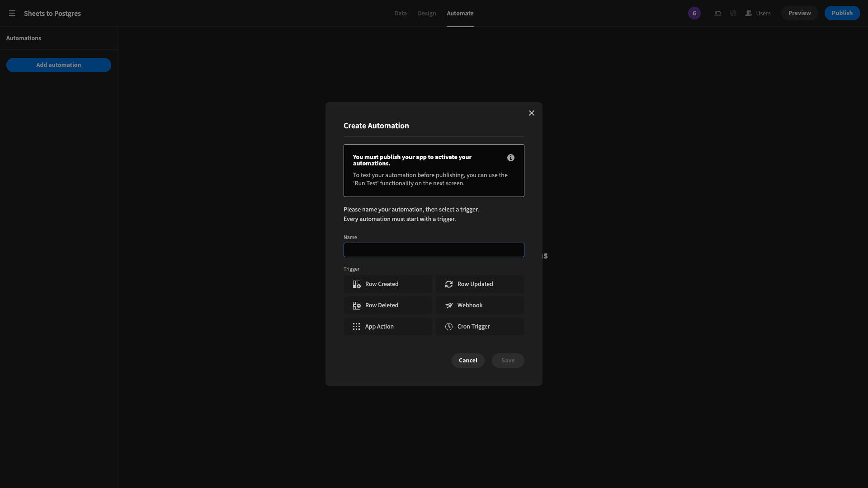The height and width of the screenshot is (488, 868).
Task: Cancel the automation dialog
Action: (x=468, y=361)
